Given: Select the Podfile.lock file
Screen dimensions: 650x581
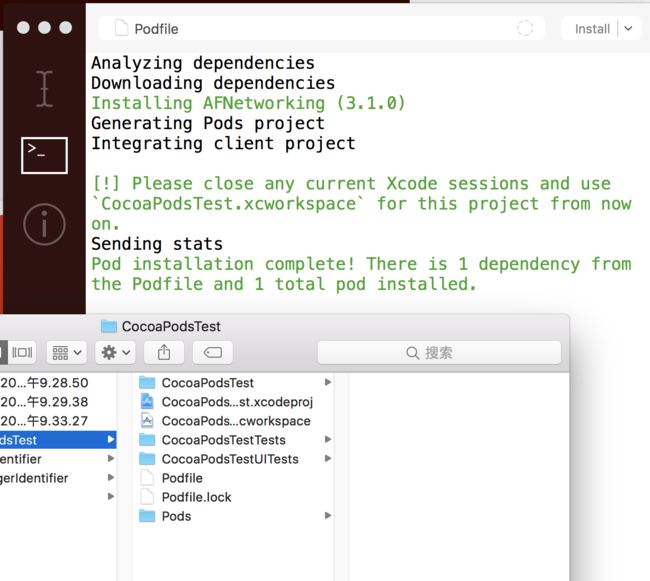Looking at the screenshot, I should click(234, 497).
